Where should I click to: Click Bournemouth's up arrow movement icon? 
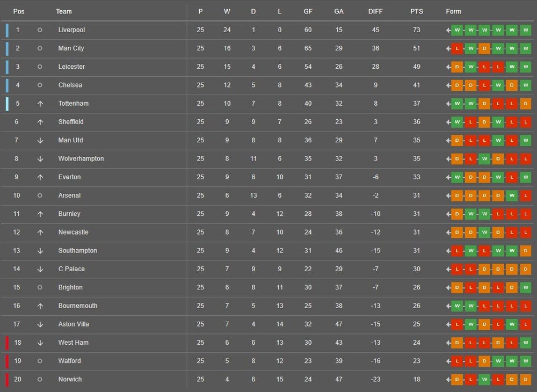pos(40,306)
